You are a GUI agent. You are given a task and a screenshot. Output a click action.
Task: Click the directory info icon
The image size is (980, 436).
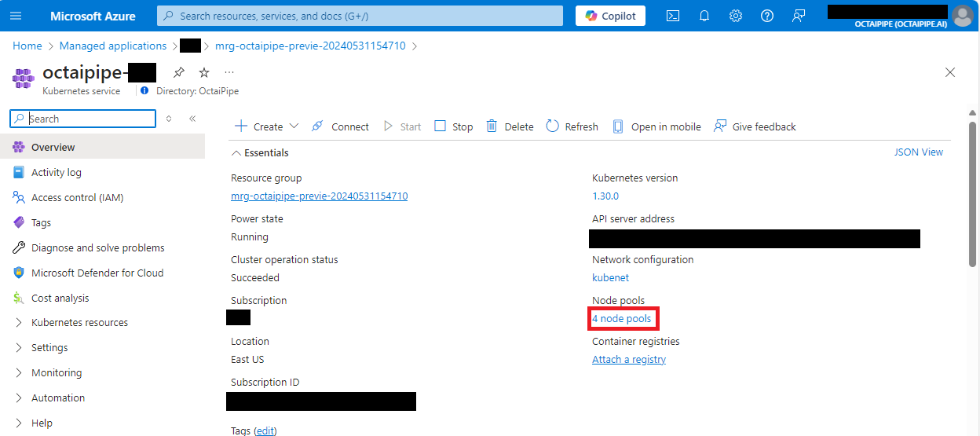(x=144, y=90)
